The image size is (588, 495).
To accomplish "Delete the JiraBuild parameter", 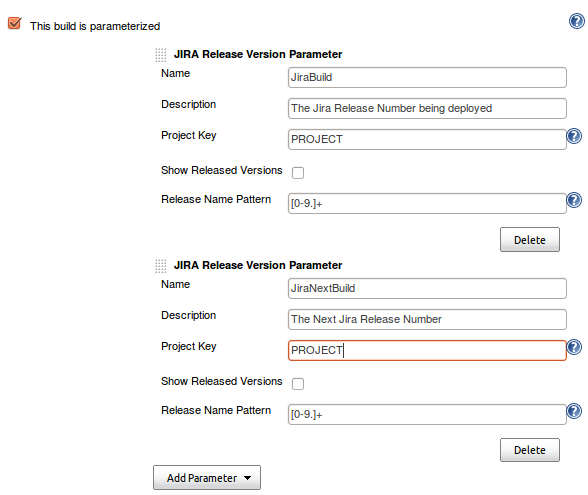I will 530,240.
